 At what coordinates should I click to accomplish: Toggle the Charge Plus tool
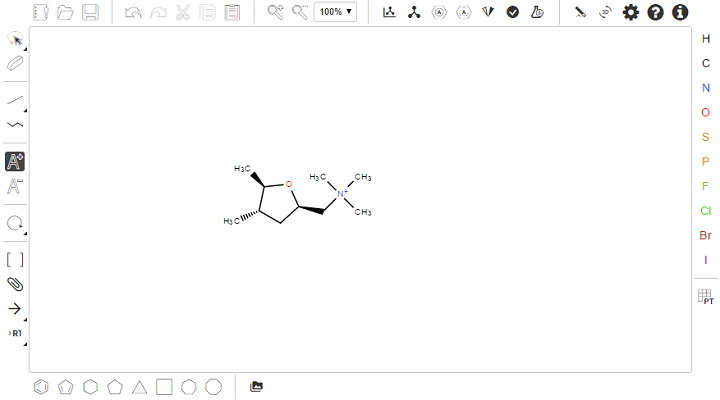click(x=16, y=161)
